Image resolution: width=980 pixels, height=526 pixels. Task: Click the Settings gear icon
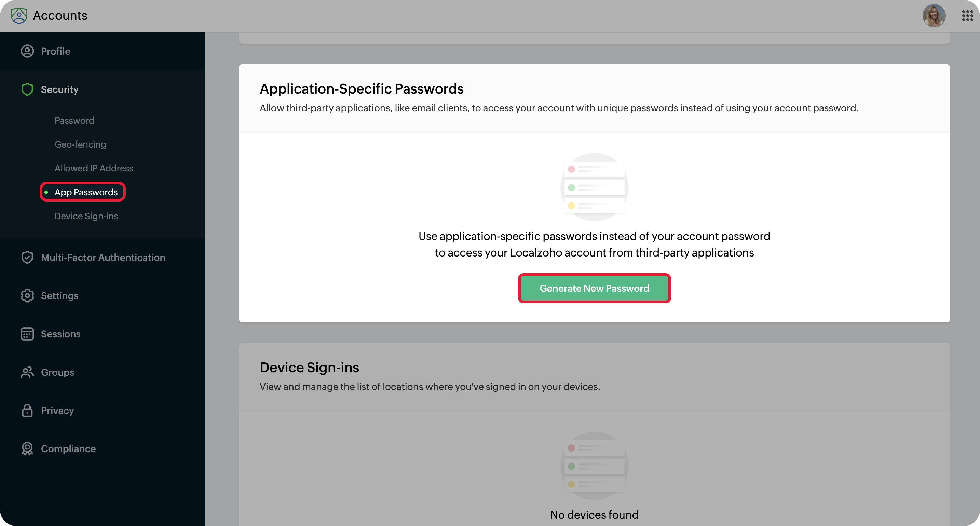[27, 296]
